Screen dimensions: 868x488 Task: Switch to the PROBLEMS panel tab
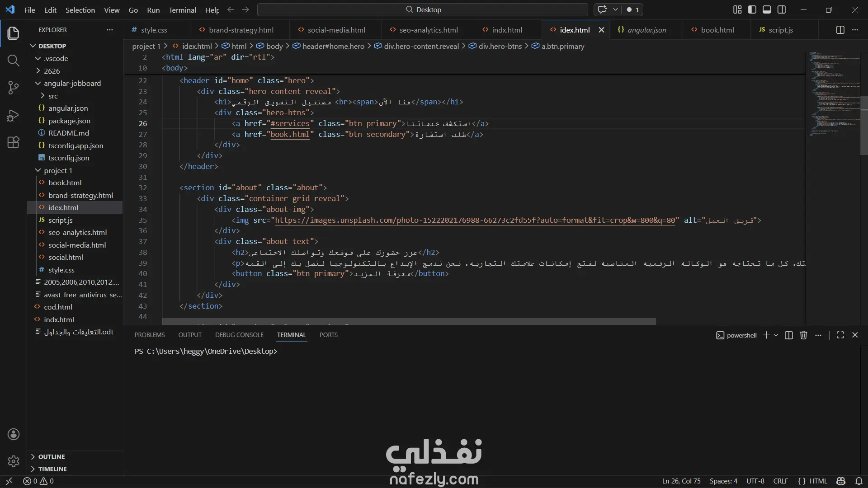click(149, 335)
